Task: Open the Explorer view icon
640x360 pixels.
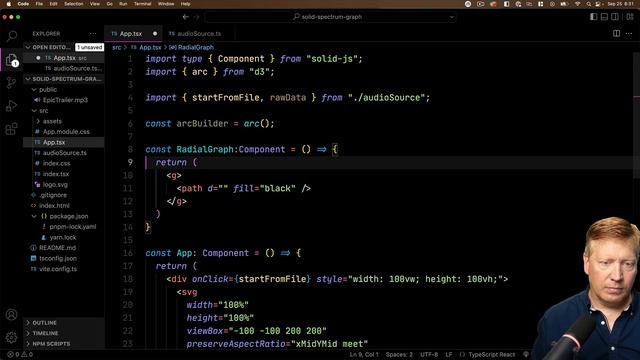Action: 11,60
